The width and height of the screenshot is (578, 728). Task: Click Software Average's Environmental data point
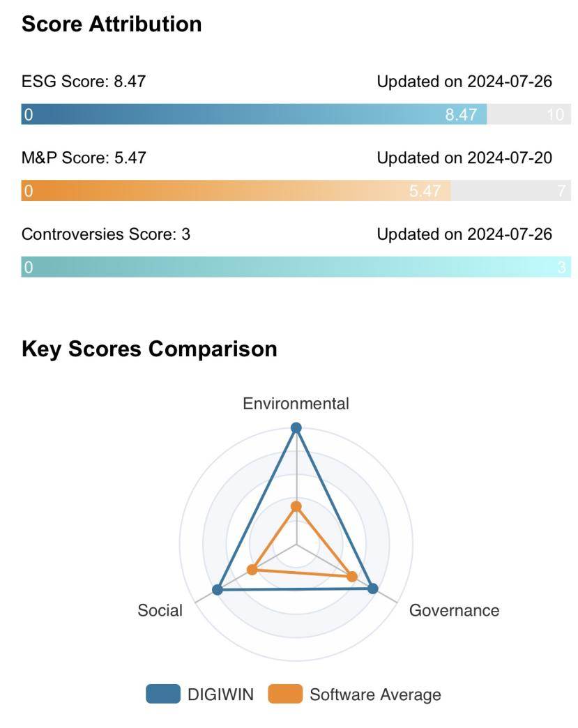(x=296, y=506)
